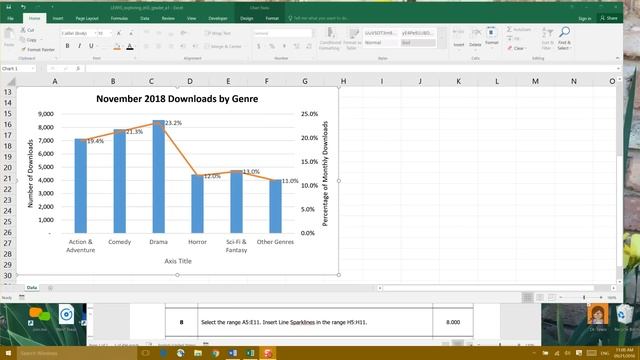
Task: Apply percent style
Action: pos(271,47)
